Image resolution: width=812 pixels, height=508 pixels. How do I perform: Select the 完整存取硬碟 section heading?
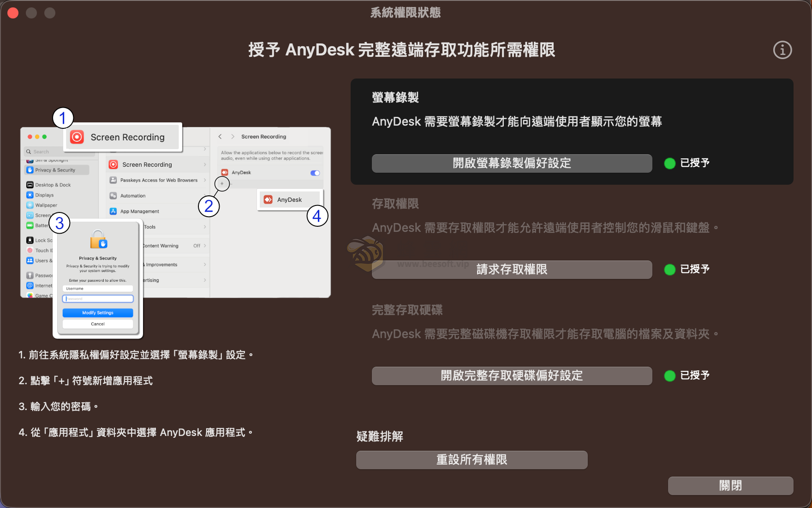pos(407,310)
